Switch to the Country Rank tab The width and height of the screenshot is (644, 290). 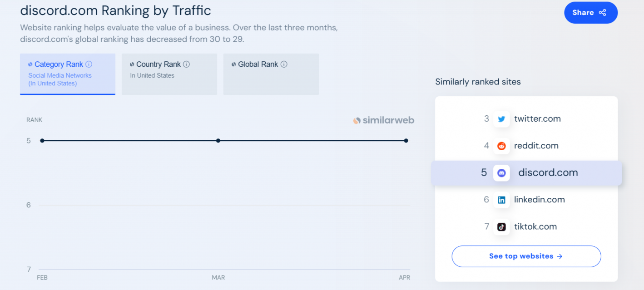pos(169,74)
